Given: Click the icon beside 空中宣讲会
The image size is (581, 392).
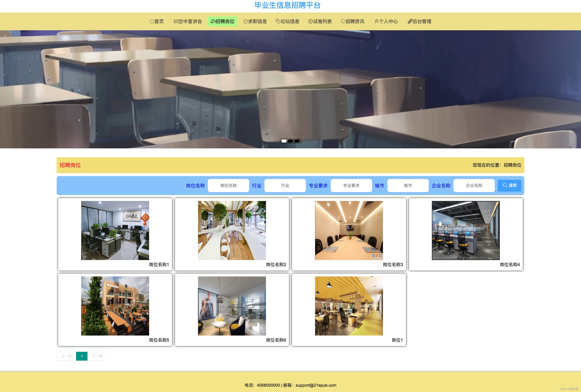Looking at the screenshot, I should (x=176, y=21).
